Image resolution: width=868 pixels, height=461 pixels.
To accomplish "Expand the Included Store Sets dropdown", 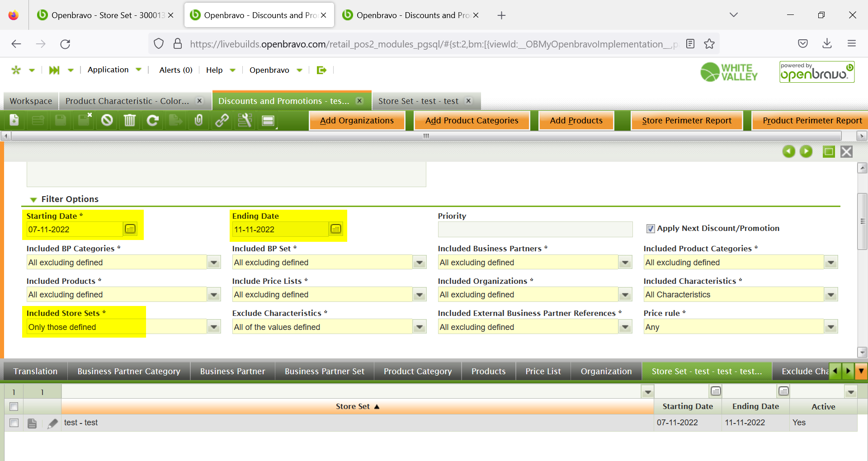I will [x=214, y=327].
